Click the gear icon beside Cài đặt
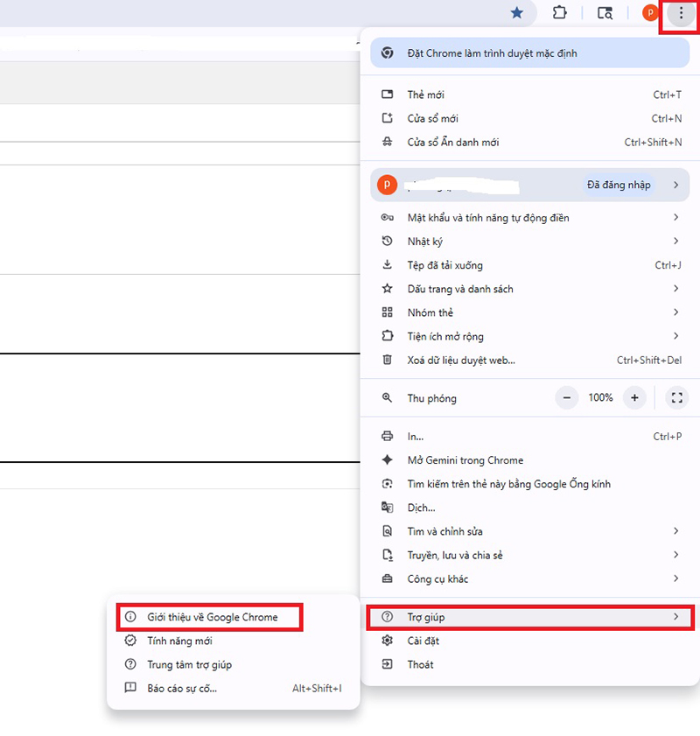 (x=387, y=641)
